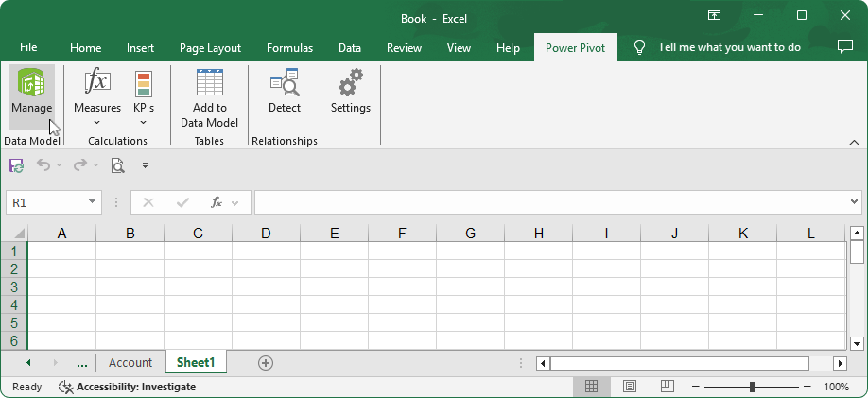This screenshot has width=868, height=398.
Task: Switch to the Data tab
Action: (x=350, y=48)
